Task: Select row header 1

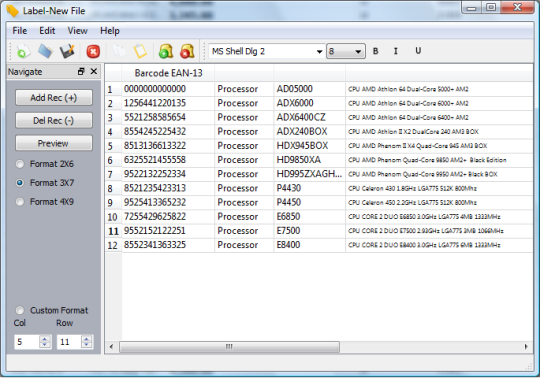Action: click(x=113, y=90)
